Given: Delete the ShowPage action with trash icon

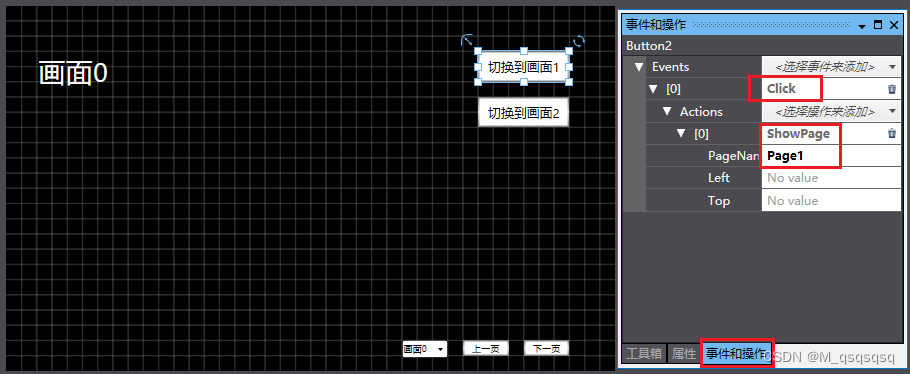Looking at the screenshot, I should (892, 134).
